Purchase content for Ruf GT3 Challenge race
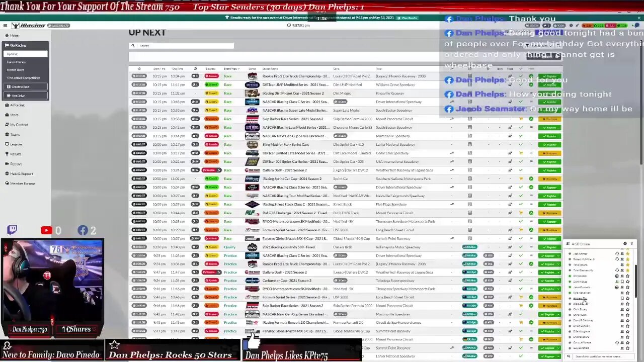The height and width of the screenshot is (362, 644). coord(549,213)
